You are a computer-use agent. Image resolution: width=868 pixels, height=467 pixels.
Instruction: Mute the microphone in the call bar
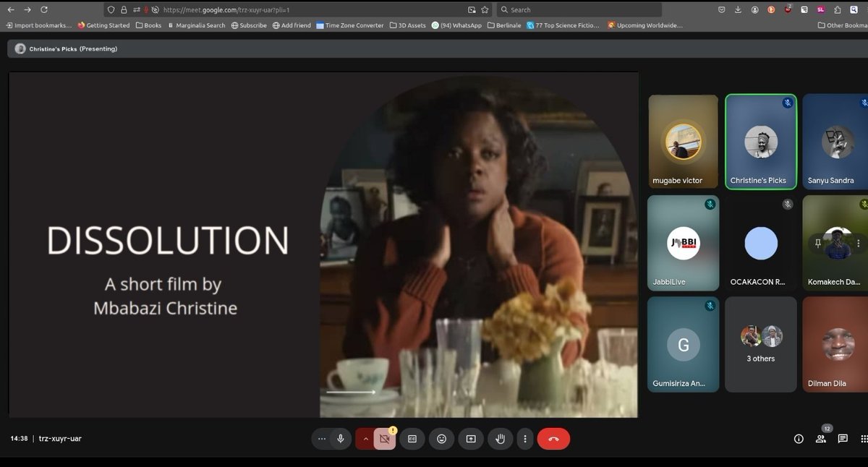coord(341,439)
